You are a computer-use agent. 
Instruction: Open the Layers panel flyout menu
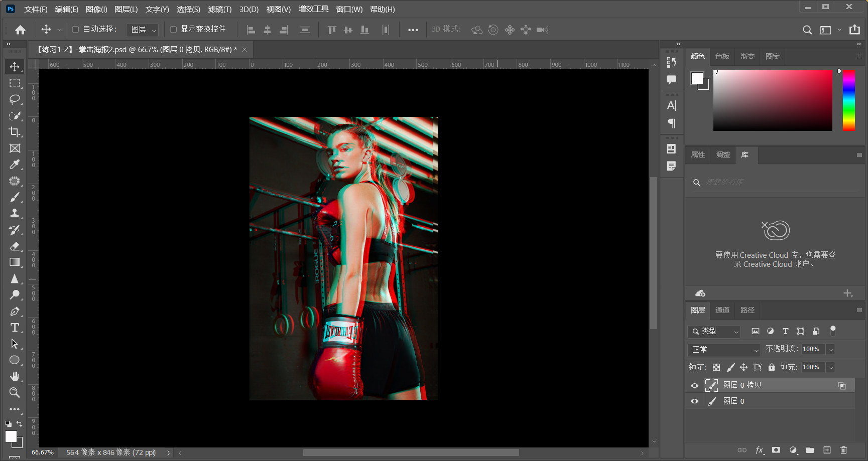coord(859,311)
